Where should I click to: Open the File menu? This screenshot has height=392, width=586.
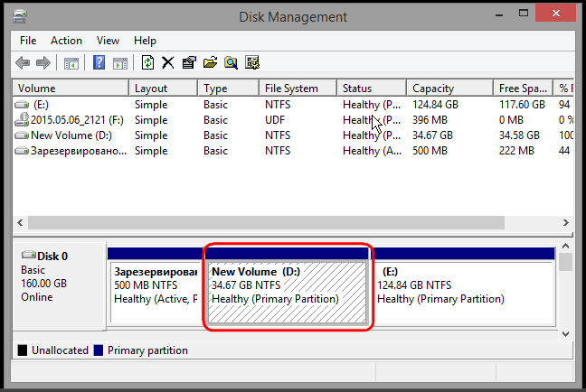[x=28, y=41]
